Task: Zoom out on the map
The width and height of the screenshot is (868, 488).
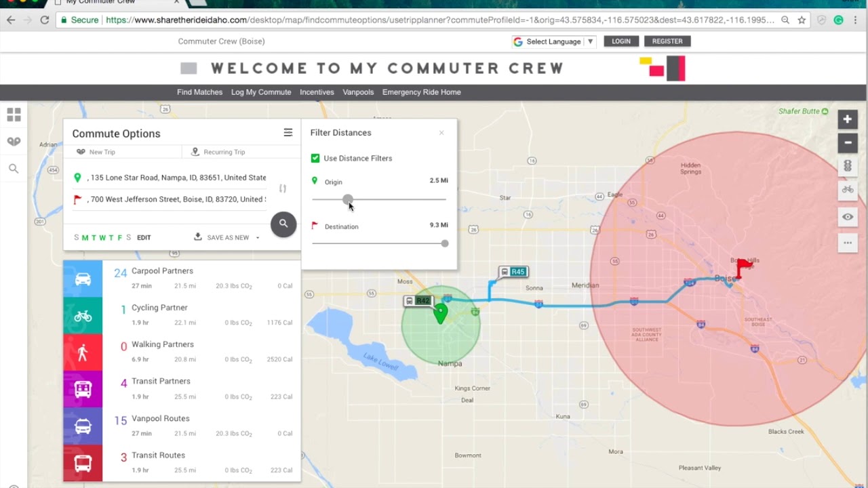Action: 848,143
